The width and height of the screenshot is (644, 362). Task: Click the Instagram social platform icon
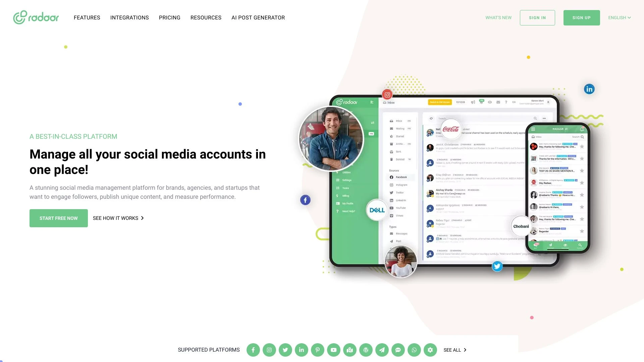point(269,350)
